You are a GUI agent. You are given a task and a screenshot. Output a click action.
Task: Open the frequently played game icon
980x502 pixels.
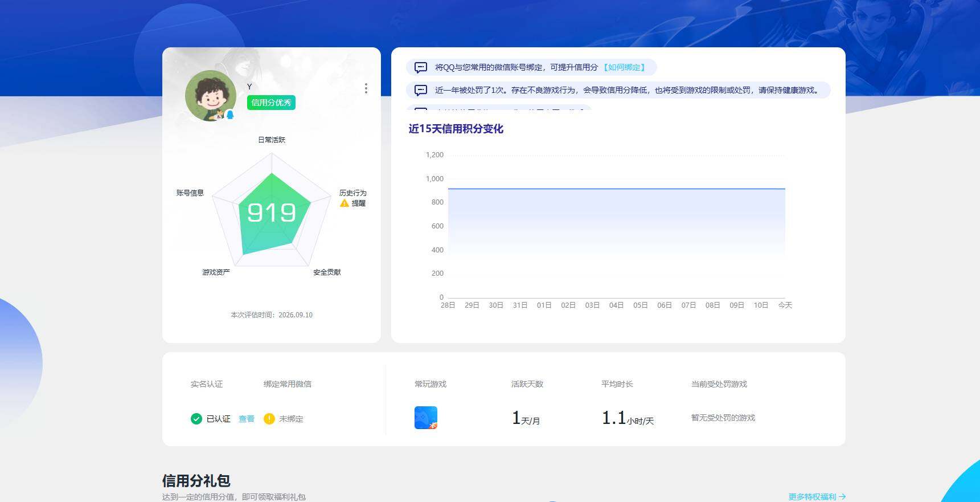point(426,418)
